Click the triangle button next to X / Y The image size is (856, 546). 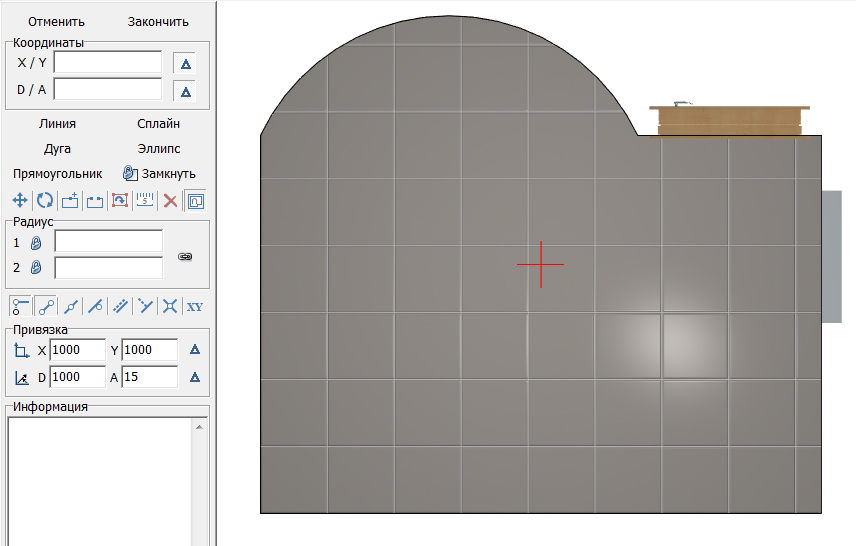[185, 63]
